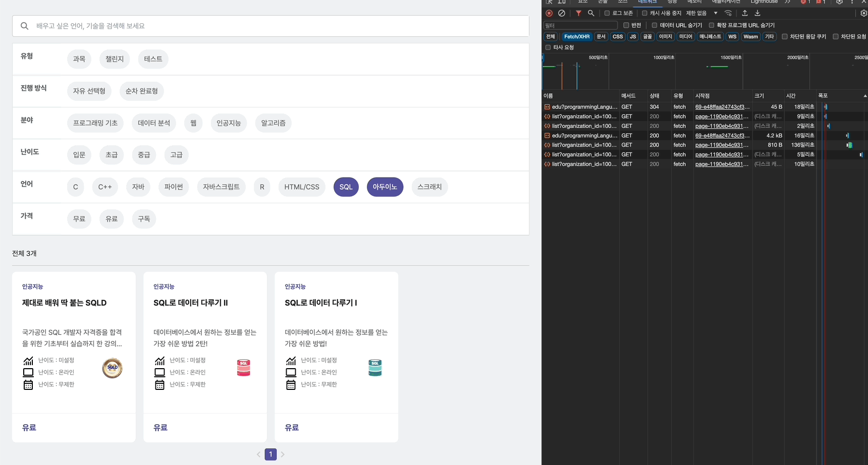
Task: Click page 1 pagination button
Action: pos(270,454)
